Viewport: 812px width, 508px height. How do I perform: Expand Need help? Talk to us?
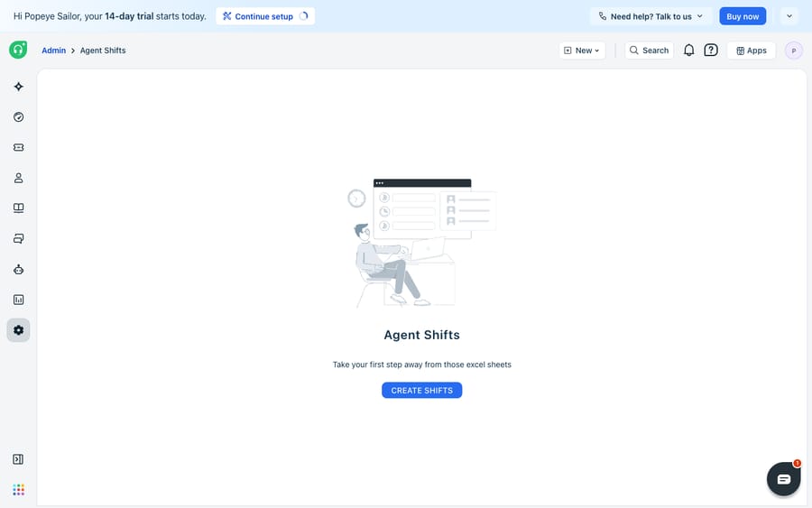[651, 16]
